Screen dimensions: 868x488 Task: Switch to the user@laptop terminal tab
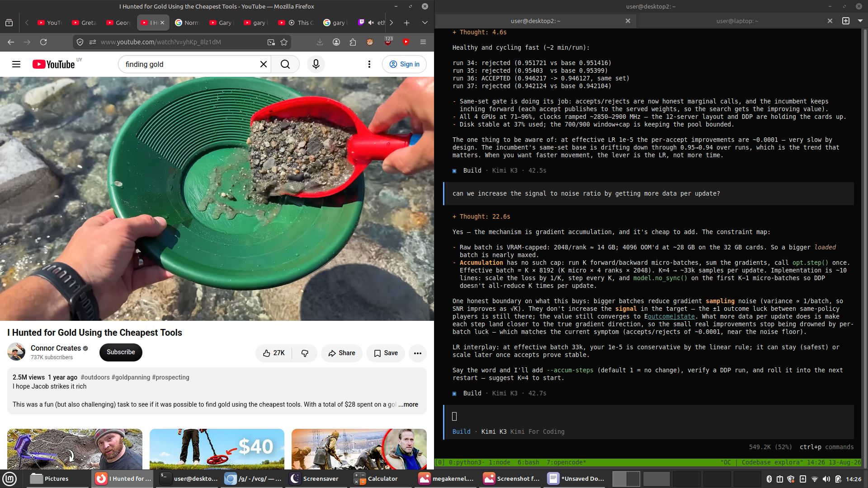tap(737, 21)
